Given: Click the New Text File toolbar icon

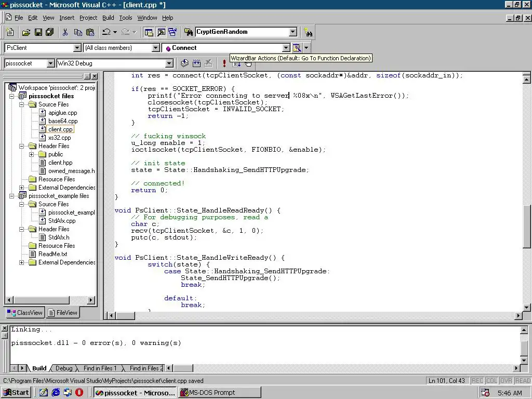Looking at the screenshot, I should pos(10,32).
